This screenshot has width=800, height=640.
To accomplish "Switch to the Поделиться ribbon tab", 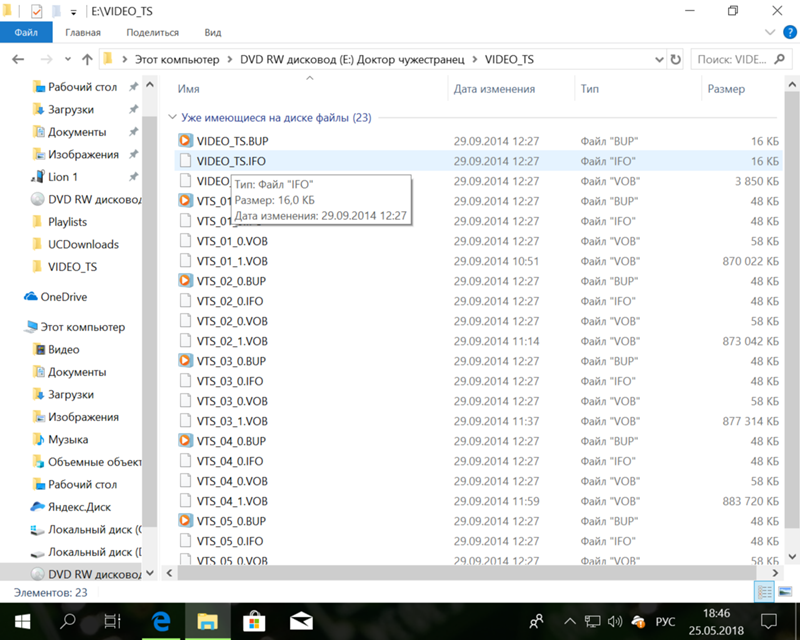I will click(153, 32).
